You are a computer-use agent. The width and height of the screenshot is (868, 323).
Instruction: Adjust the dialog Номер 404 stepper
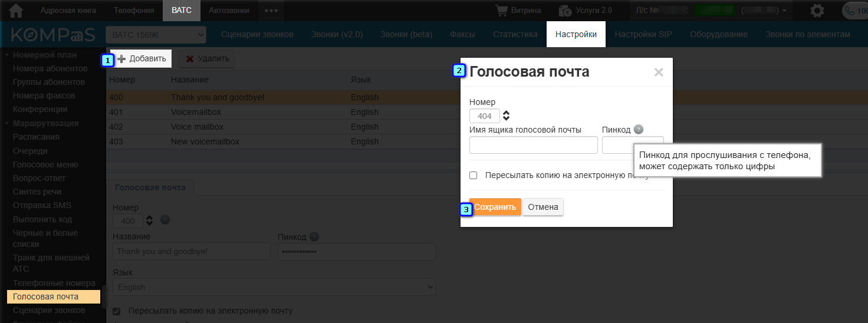506,116
